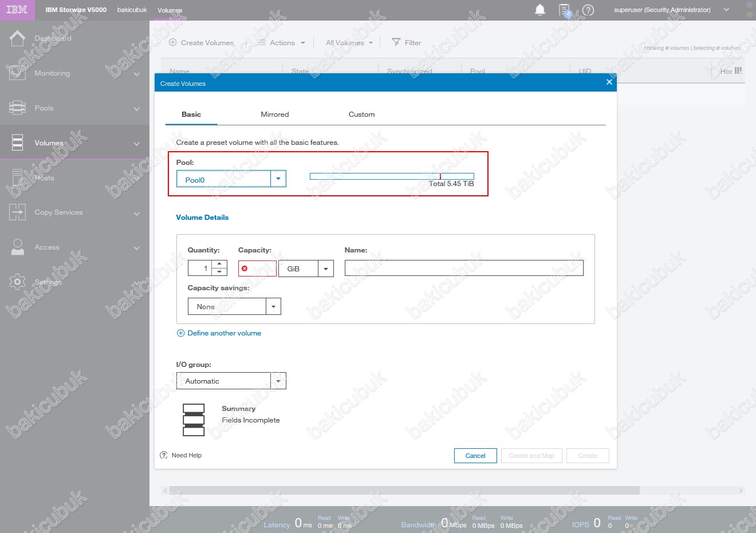Click the Copy Services sidebar icon
The image size is (756, 533).
coord(17,212)
